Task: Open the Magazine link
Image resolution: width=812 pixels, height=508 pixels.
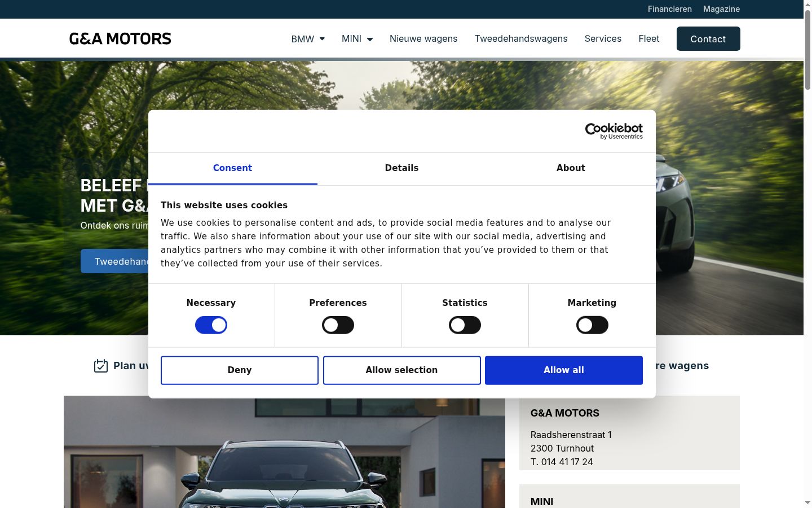Action: pos(721,9)
